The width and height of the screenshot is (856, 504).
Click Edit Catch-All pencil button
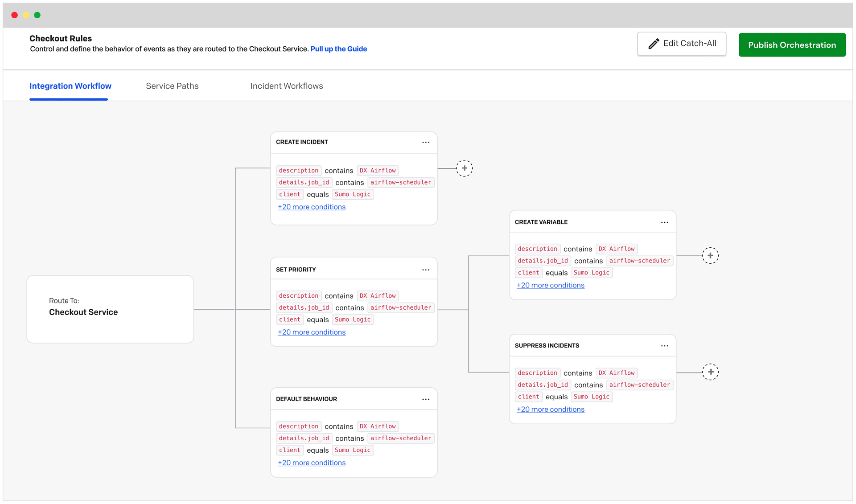(681, 44)
